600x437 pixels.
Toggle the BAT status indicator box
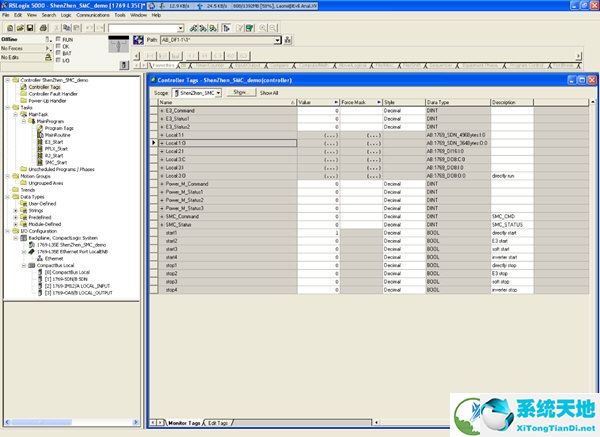click(59, 53)
